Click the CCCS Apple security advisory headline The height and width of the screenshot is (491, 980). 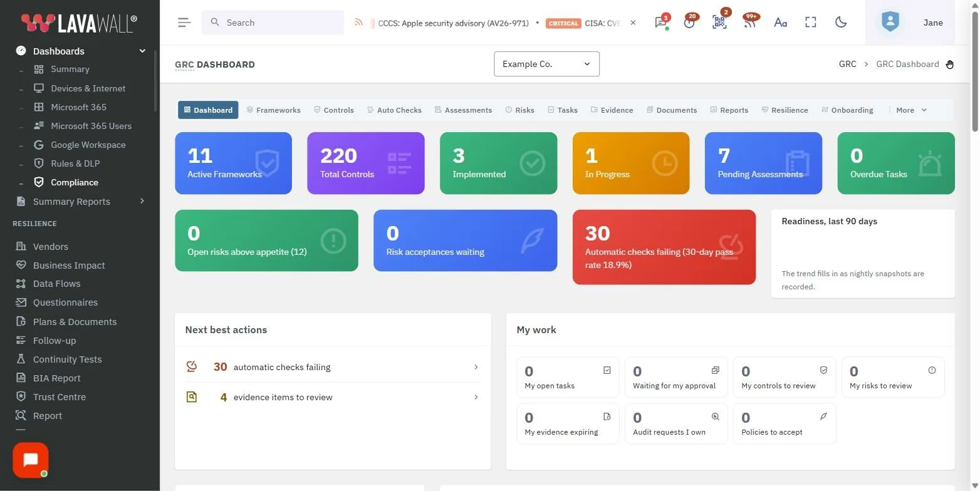pos(454,23)
